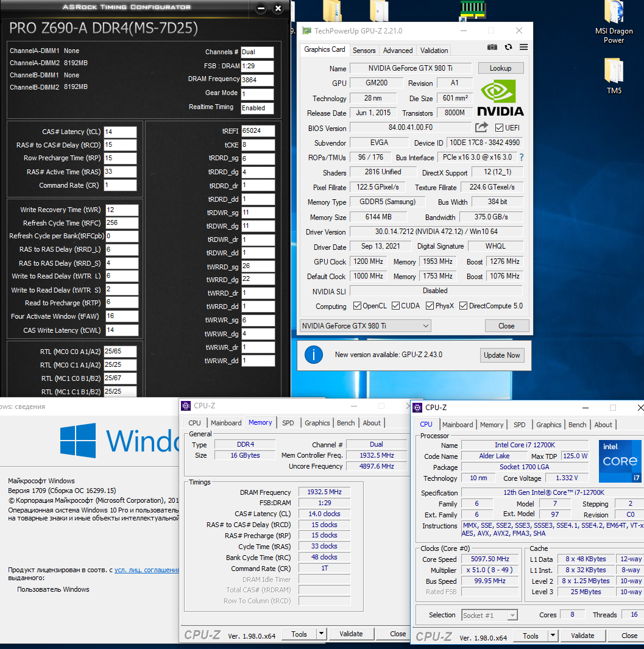
Task: Minimize the ASRock Timing Configurator
Action: [261, 8]
